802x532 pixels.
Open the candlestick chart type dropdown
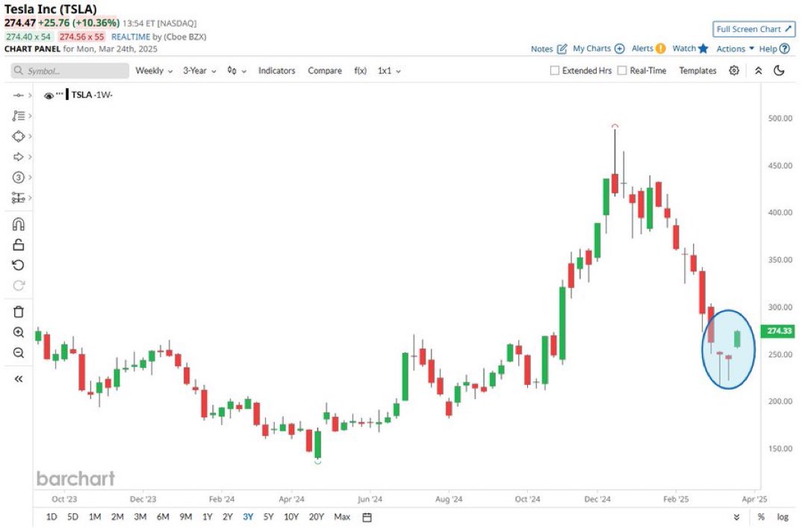click(237, 71)
